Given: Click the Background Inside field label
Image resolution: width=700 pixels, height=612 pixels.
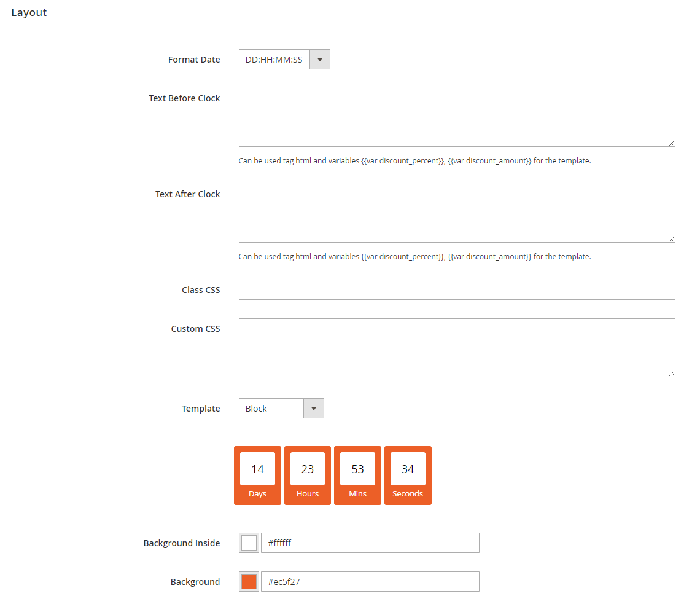Looking at the screenshot, I should [x=181, y=543].
